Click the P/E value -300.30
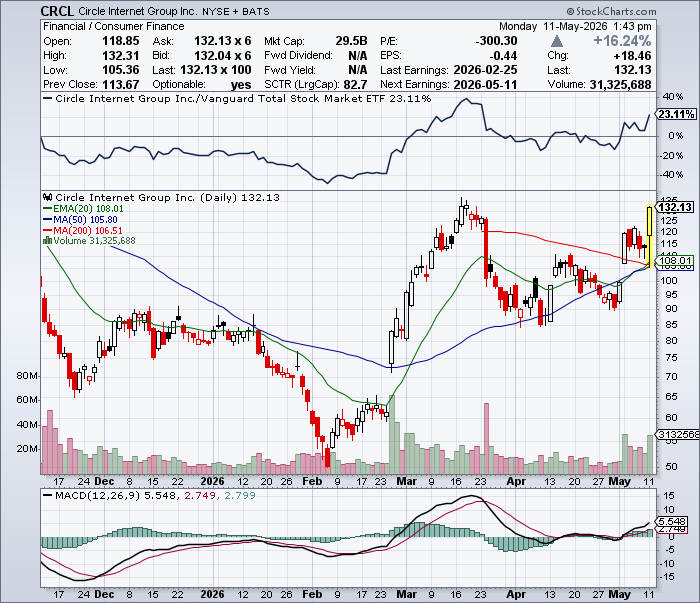 click(496, 41)
